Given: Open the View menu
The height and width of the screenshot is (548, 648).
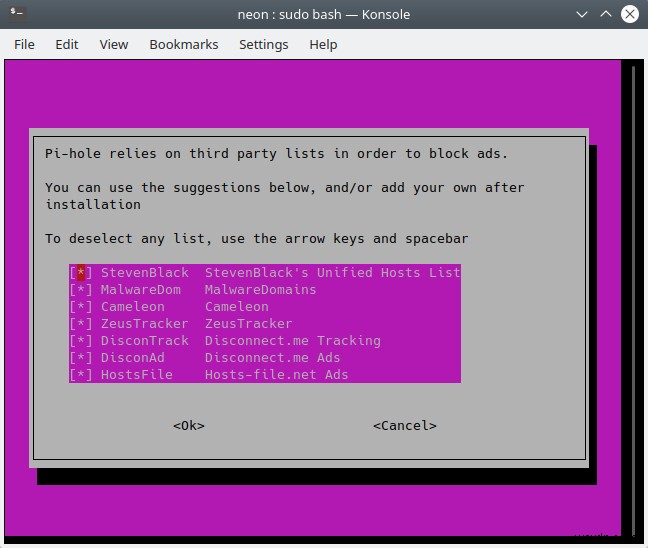Looking at the screenshot, I should [114, 45].
